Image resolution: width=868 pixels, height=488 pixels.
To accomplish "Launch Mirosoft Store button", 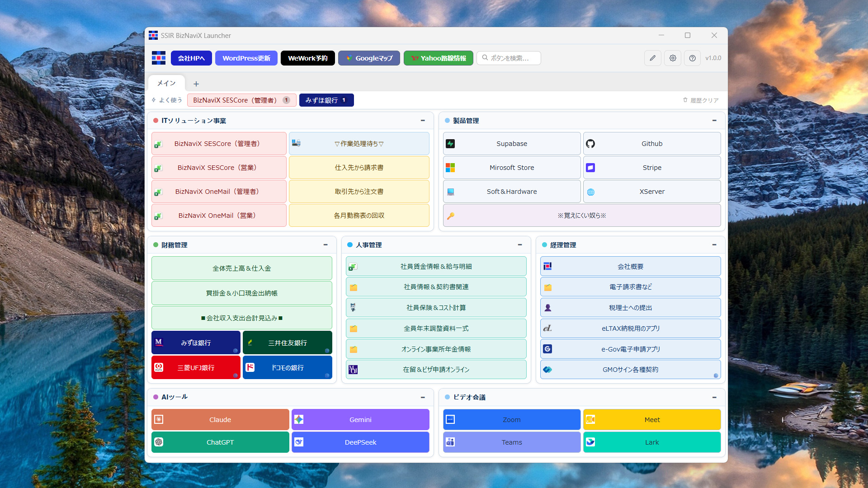I will coord(512,168).
